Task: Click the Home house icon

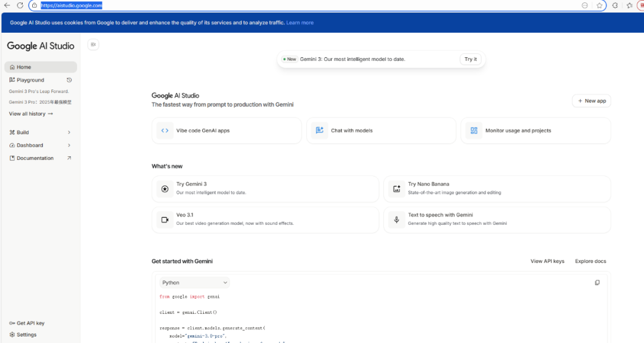Action: (x=13, y=67)
